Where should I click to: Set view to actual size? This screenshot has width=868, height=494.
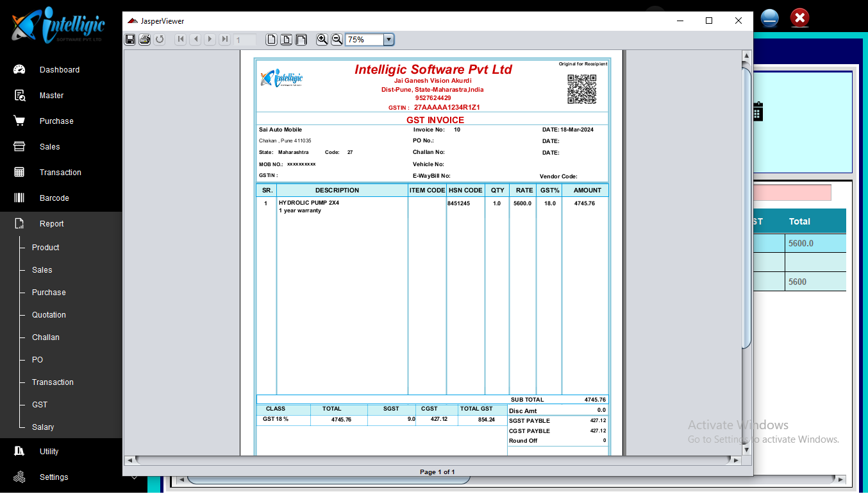(272, 40)
